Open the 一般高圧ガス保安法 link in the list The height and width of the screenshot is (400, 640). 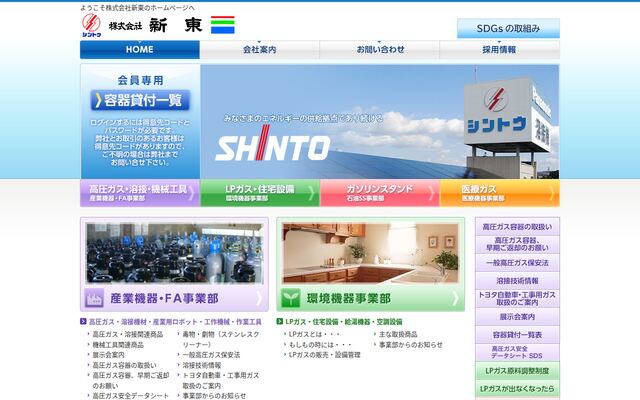pos(211,355)
